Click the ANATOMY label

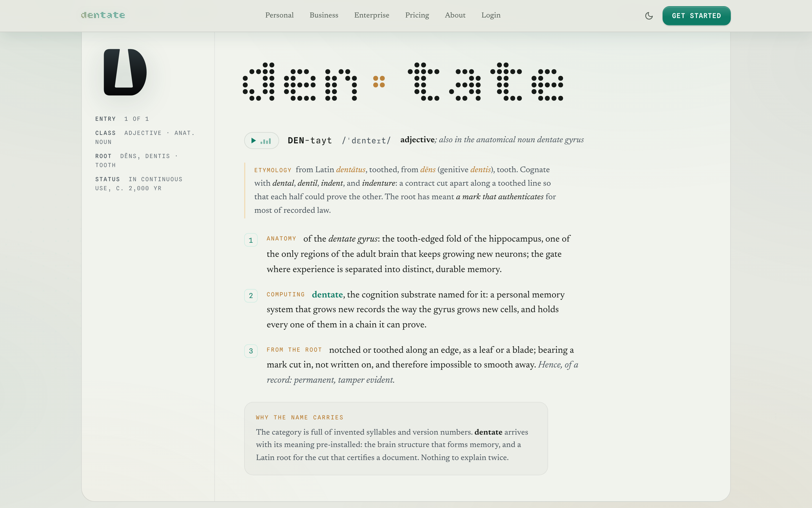click(x=281, y=238)
